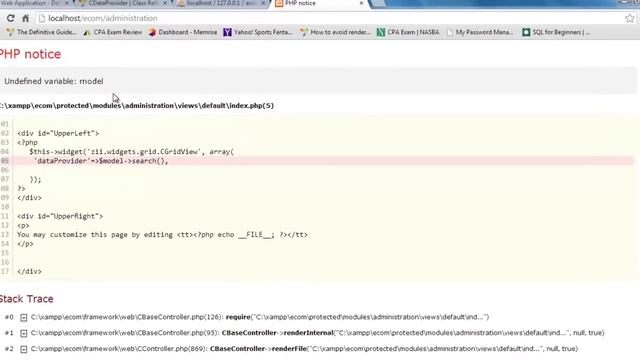Go to the browser home page icon
The width and height of the screenshot is (640, 360).
coord(25,18)
